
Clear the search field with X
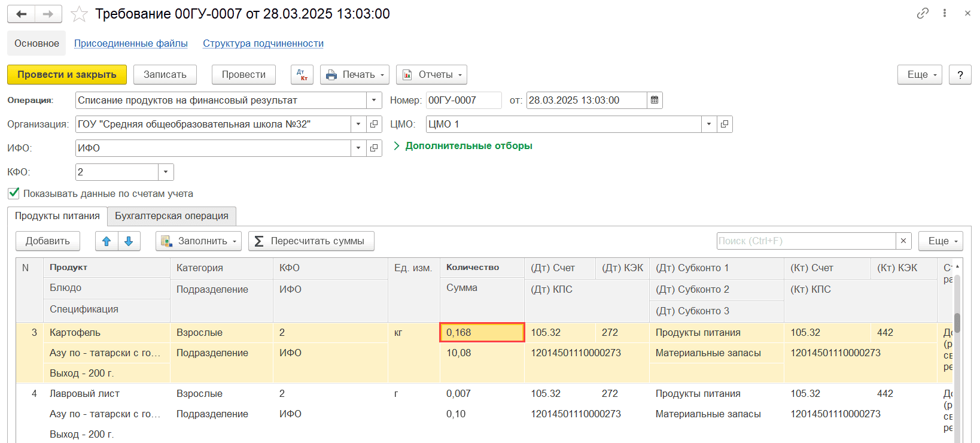pyautogui.click(x=903, y=241)
